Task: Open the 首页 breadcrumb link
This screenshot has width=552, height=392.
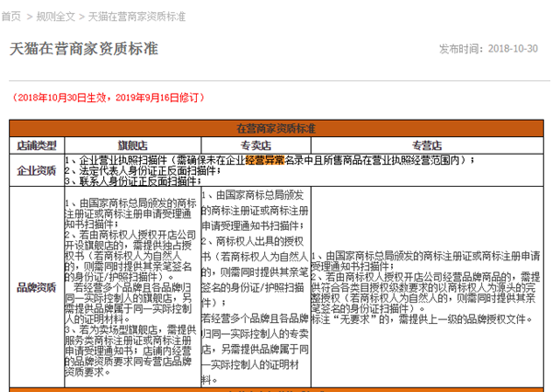Action: (11, 17)
